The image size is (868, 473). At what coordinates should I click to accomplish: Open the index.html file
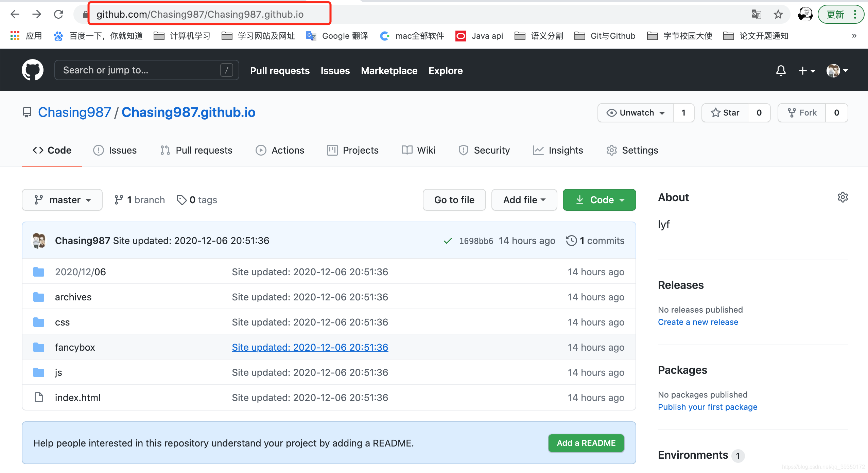tap(77, 398)
